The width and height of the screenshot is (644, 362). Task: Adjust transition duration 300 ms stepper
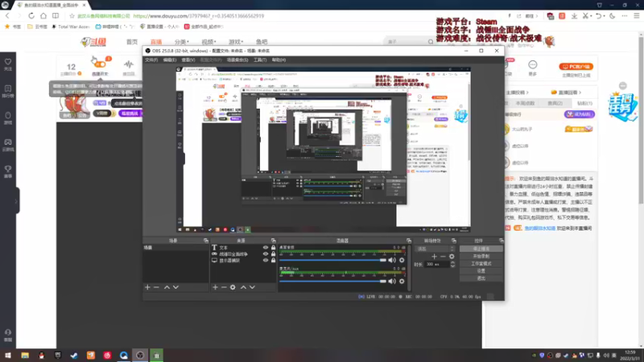click(x=452, y=265)
